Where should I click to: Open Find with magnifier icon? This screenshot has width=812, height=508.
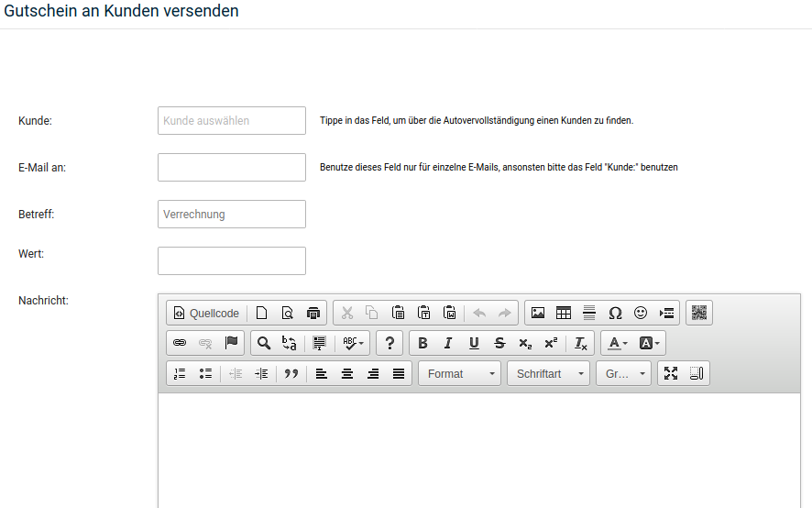pos(264,343)
